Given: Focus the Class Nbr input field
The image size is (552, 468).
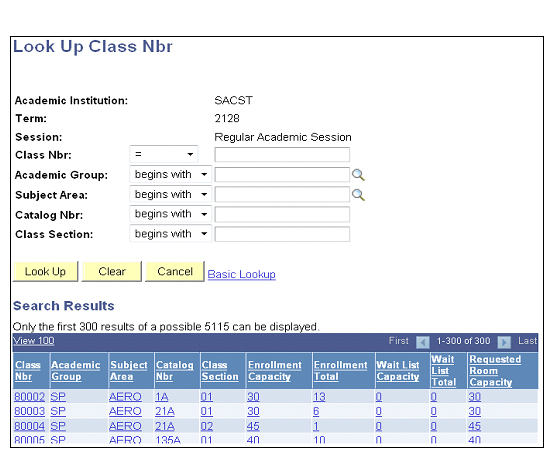Looking at the screenshot, I should pyautogui.click(x=282, y=155).
